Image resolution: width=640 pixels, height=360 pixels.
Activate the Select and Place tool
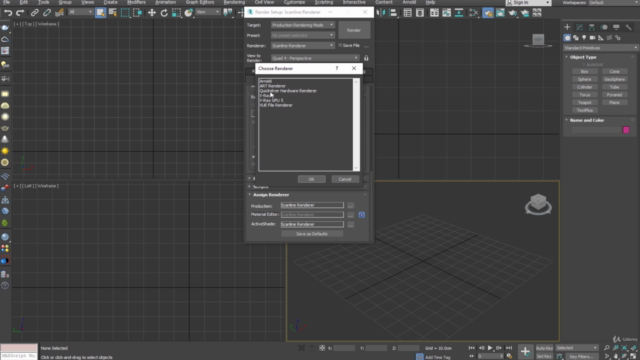pyautogui.click(x=189, y=13)
